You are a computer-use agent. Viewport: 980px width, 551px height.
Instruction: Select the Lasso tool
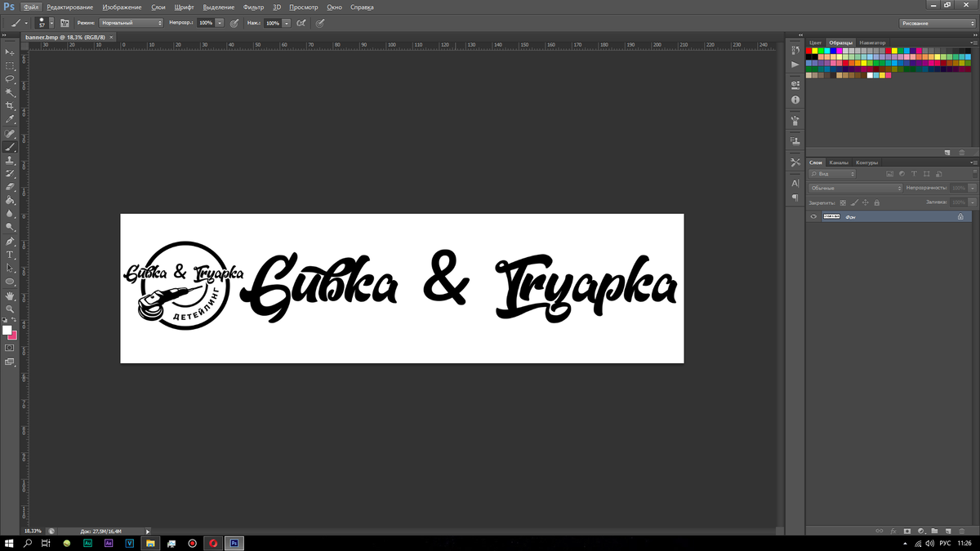click(x=11, y=78)
